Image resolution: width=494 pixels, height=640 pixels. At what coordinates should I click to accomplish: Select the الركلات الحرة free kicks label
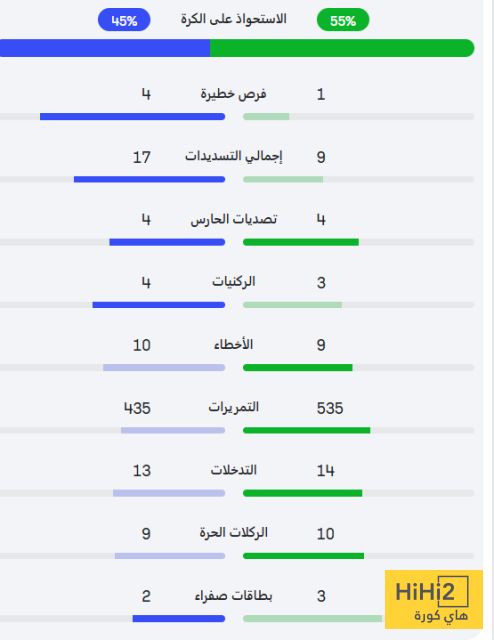point(234,533)
